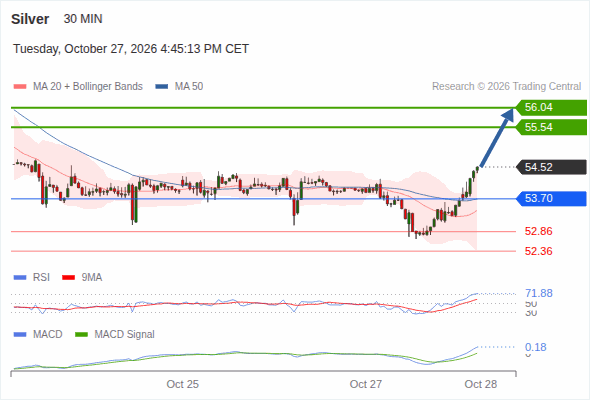Click the MA 50 blue legend swatch
590x400 pixels.
(x=162, y=87)
